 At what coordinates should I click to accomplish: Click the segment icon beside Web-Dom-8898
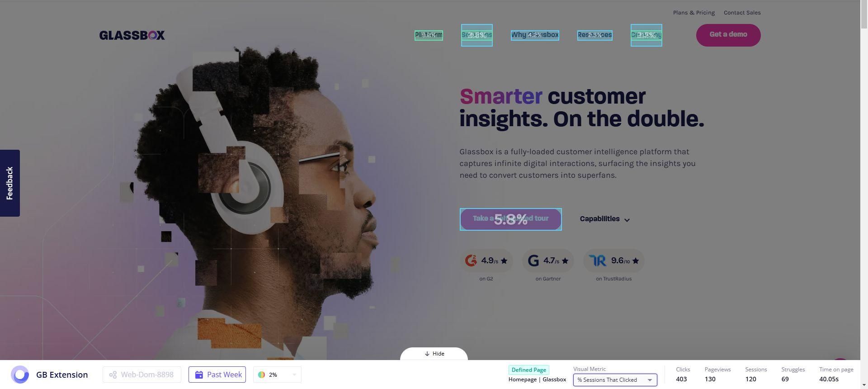coord(113,375)
